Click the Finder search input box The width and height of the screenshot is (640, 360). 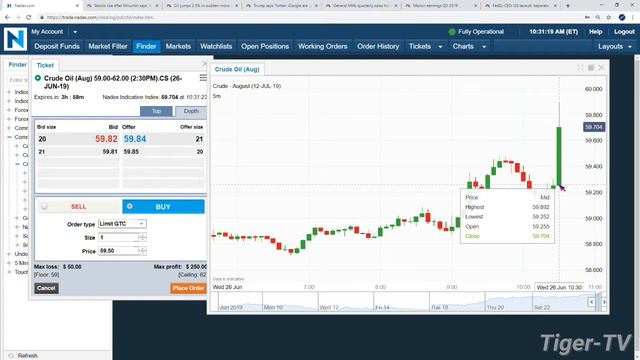coord(18,80)
